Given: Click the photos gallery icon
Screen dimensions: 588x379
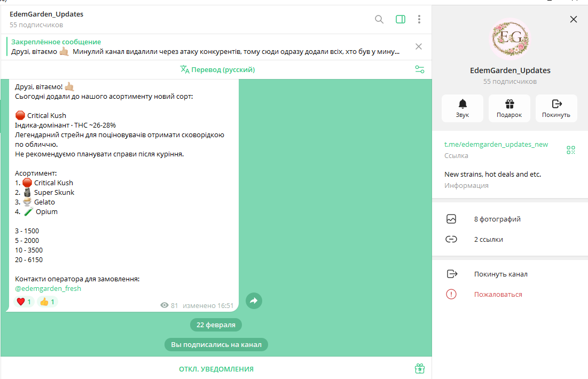Looking at the screenshot, I should (x=451, y=219).
